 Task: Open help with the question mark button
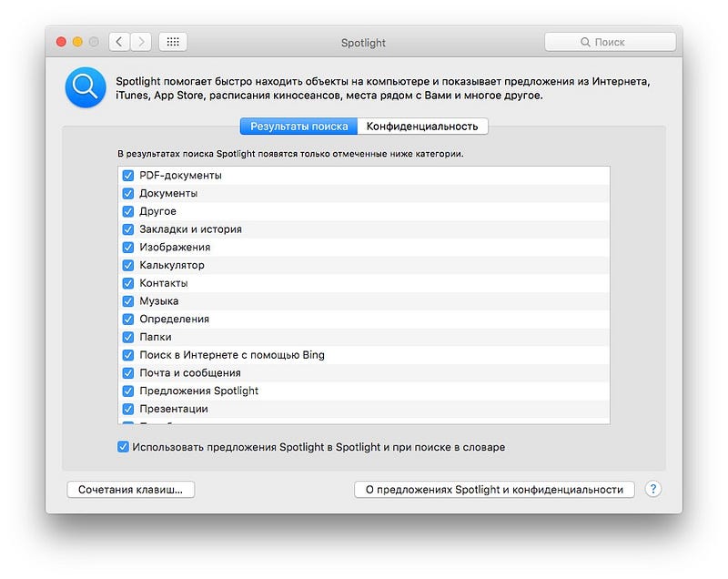[x=652, y=489]
